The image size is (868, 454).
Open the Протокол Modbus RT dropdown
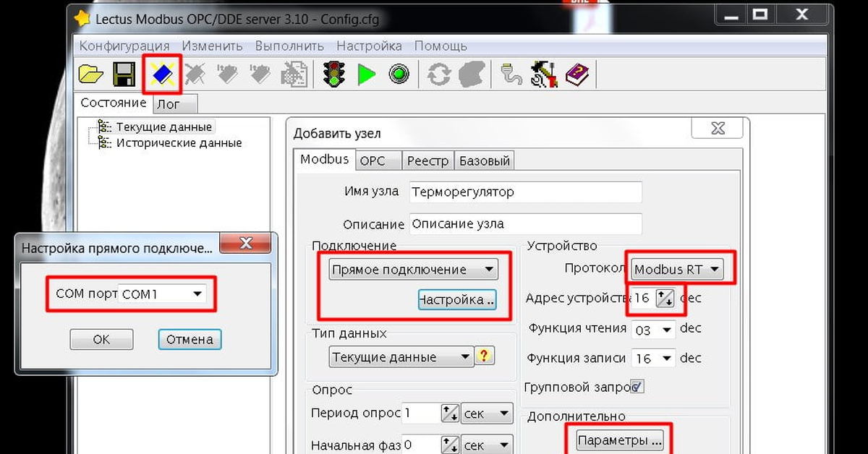[714, 270]
